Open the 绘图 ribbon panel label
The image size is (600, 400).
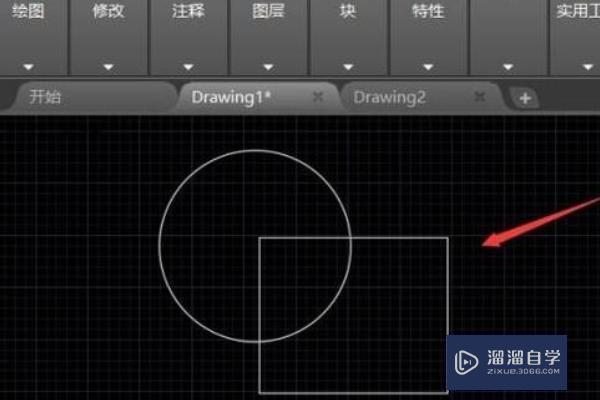28,11
